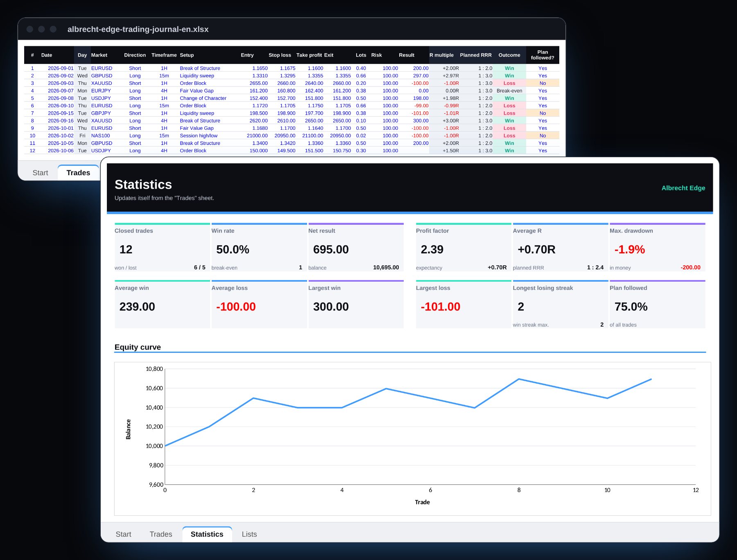Select the won / lost 6 / 5 figure
The width and height of the screenshot is (737, 560).
(199, 267)
